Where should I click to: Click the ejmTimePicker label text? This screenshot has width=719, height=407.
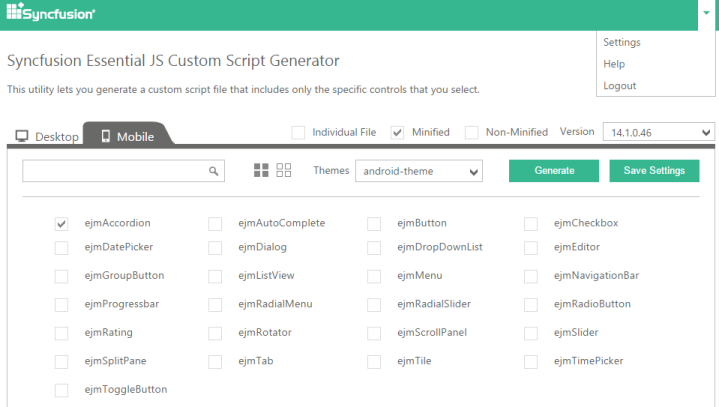pyautogui.click(x=588, y=361)
